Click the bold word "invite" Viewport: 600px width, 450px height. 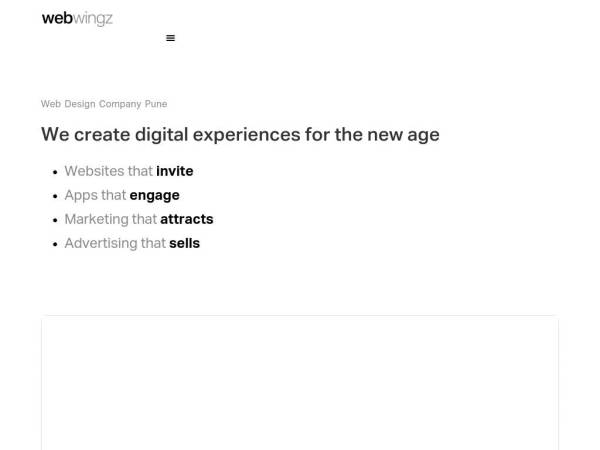tap(175, 171)
